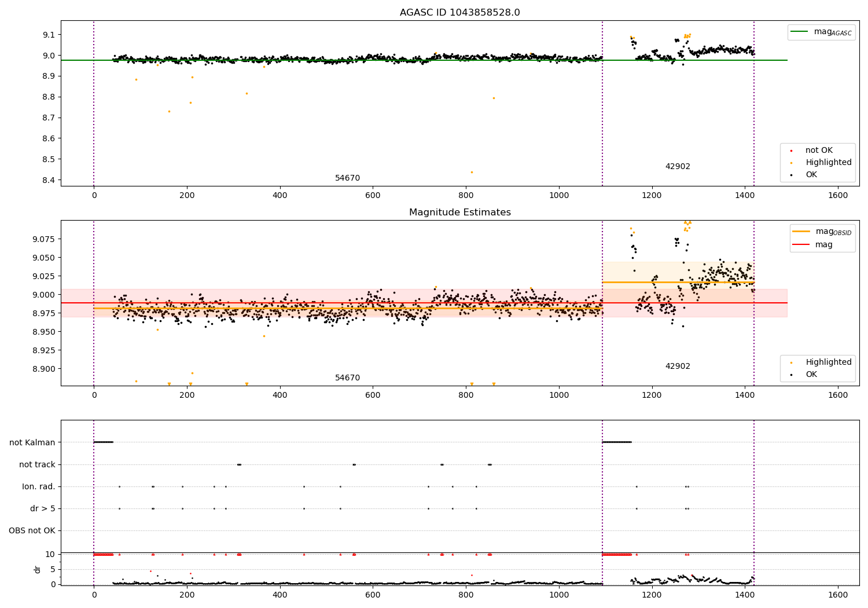
Task: Click the '9.075' y-axis tick label
Action: 45,239
